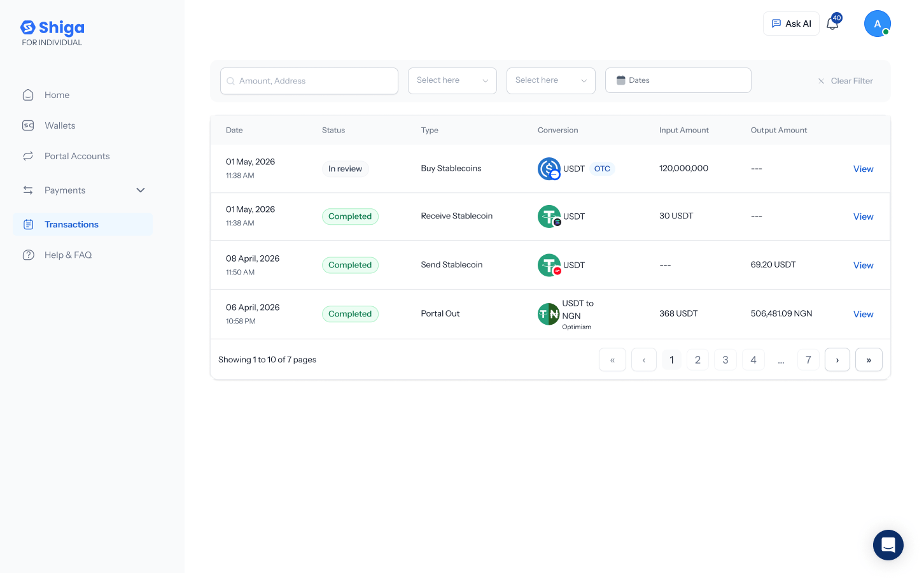Click Completed badge for Receive Stablecoin
Viewport: 924px width, 582px height.
350,216
